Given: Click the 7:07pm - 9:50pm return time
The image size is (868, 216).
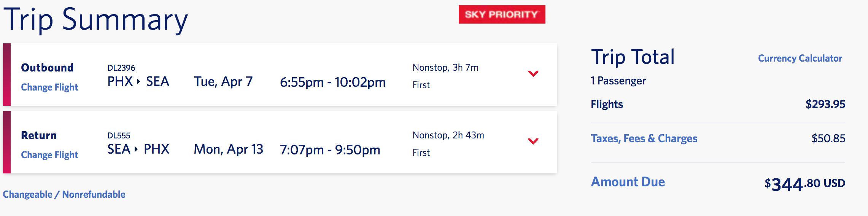Looking at the screenshot, I should pos(330,150).
